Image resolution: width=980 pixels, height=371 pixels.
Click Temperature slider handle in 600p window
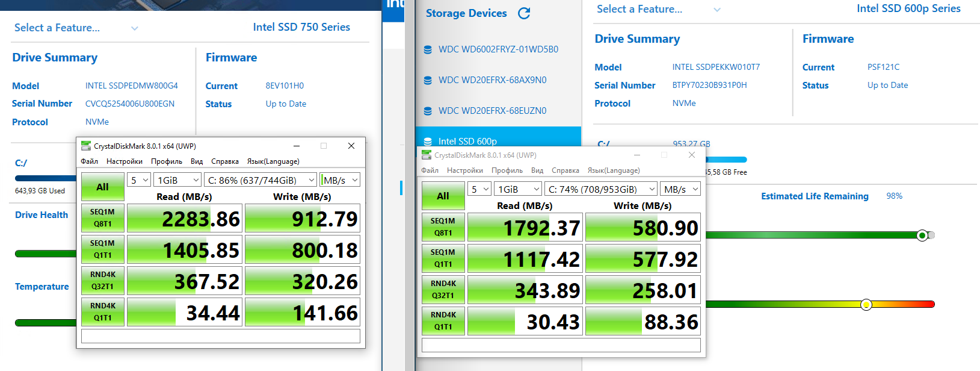click(866, 305)
